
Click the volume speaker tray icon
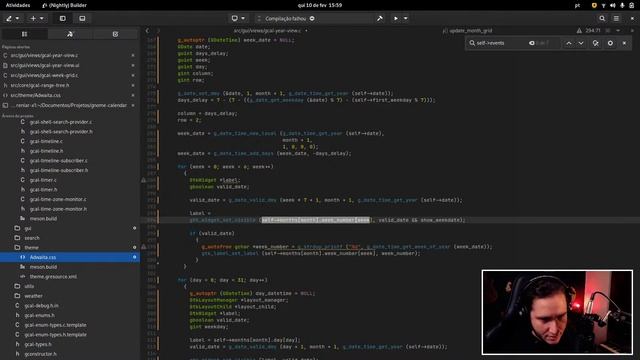click(613, 5)
